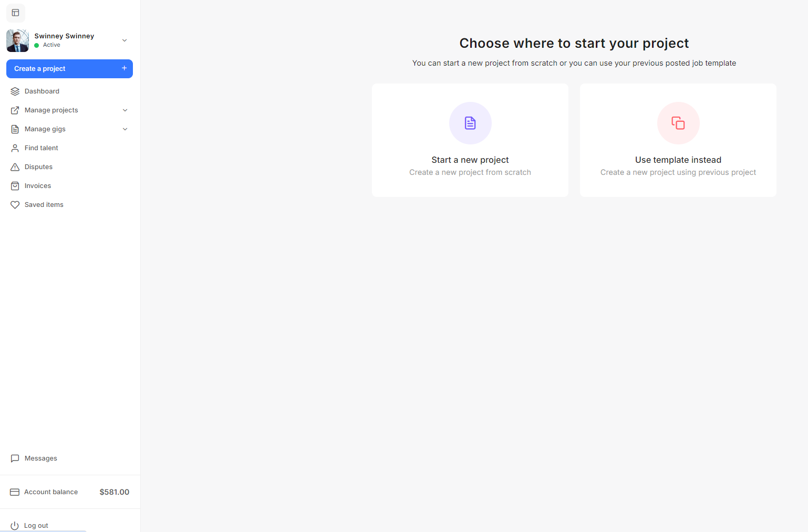Screen dimensions: 808x532
Task: Click the Invoices bag icon
Action: pos(15,186)
